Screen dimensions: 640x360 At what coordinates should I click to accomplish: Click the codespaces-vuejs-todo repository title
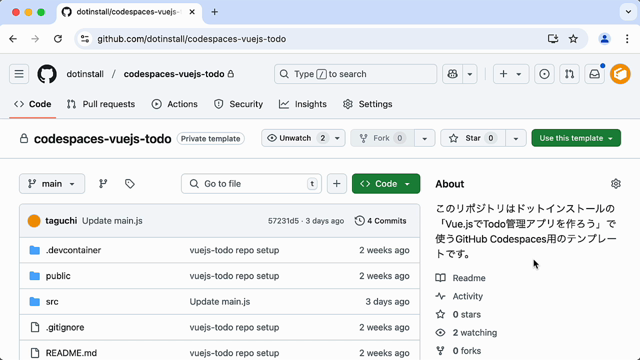pyautogui.click(x=102, y=139)
